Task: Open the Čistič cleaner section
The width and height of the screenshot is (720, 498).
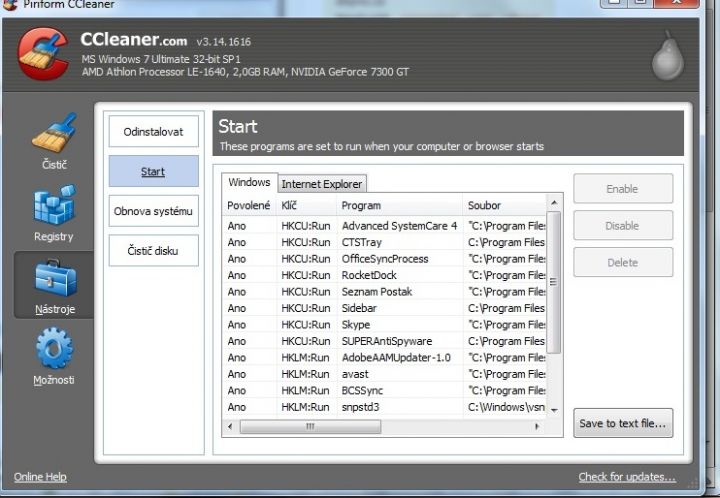Action: (54, 140)
